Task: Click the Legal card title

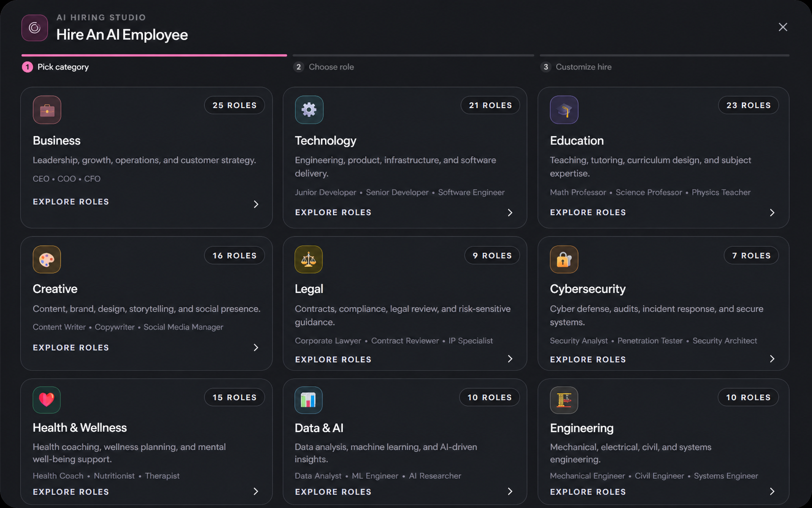Action: click(309, 289)
